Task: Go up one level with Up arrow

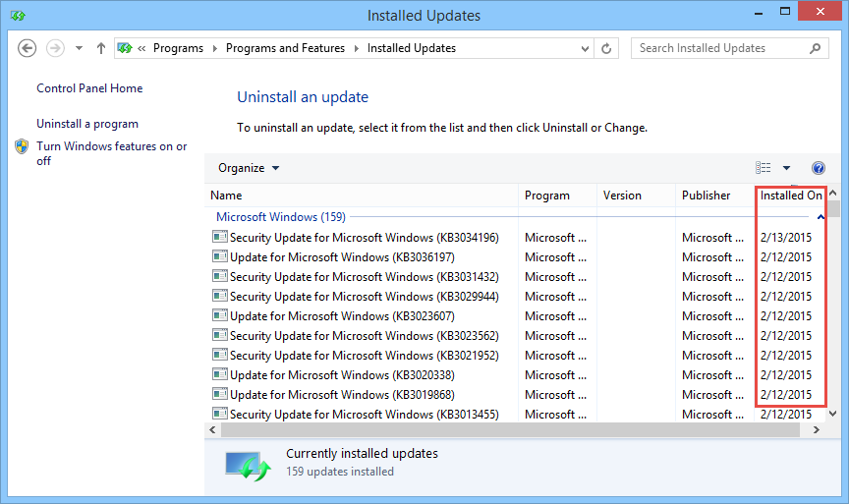Action: (x=100, y=48)
